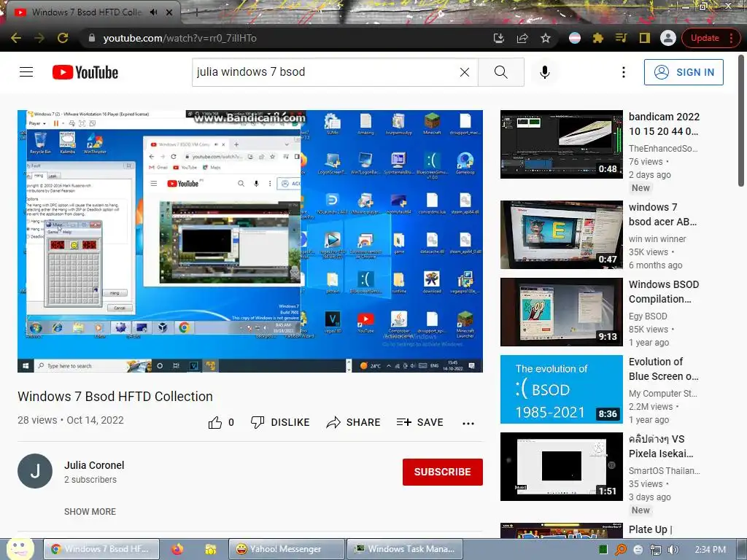Viewport: 747px width, 560px height.
Task: Open Julia Coronel channel name link
Action: pos(94,465)
